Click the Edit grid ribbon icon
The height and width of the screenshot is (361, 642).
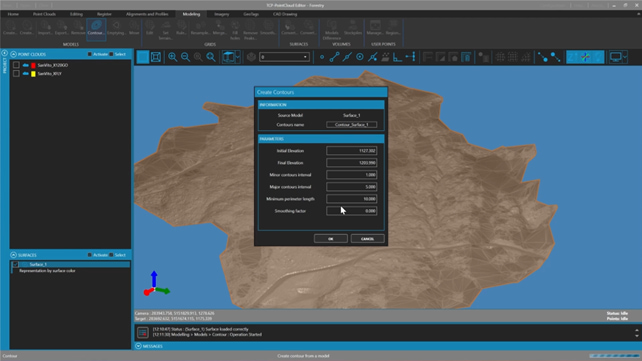point(149,28)
